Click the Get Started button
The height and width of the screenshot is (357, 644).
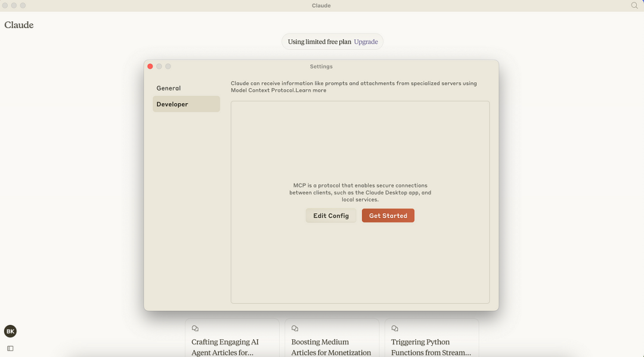coord(388,215)
